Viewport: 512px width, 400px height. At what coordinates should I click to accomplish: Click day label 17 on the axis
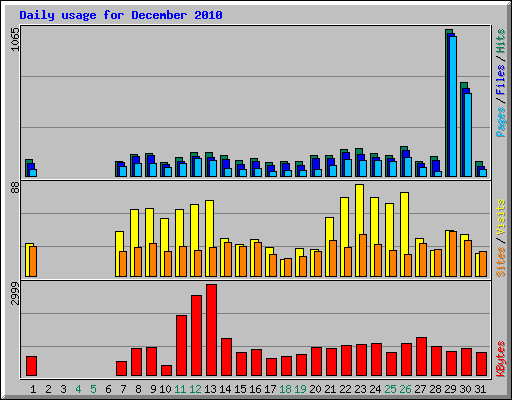click(x=270, y=389)
